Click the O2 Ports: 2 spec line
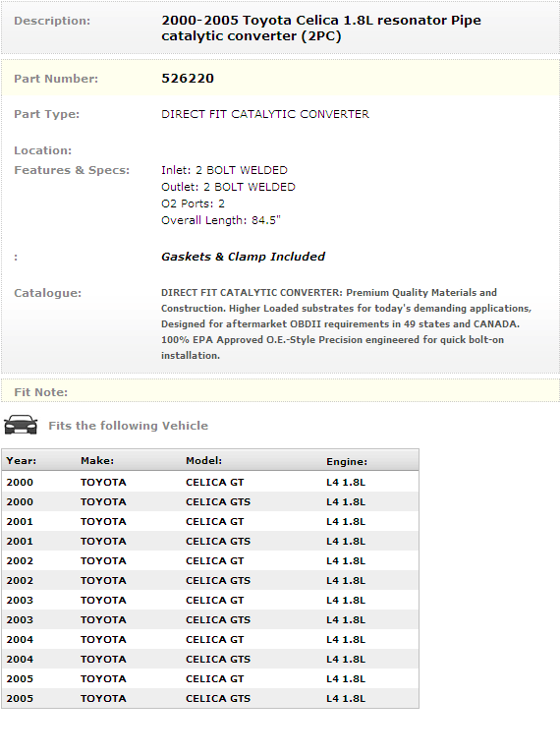Image resolution: width=560 pixels, height=756 pixels. (193, 204)
